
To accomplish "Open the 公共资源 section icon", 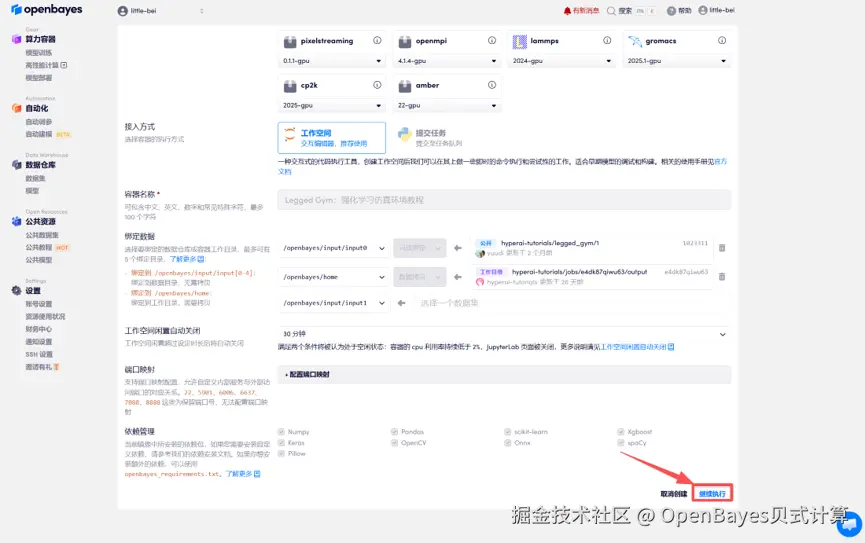I will 17,221.
